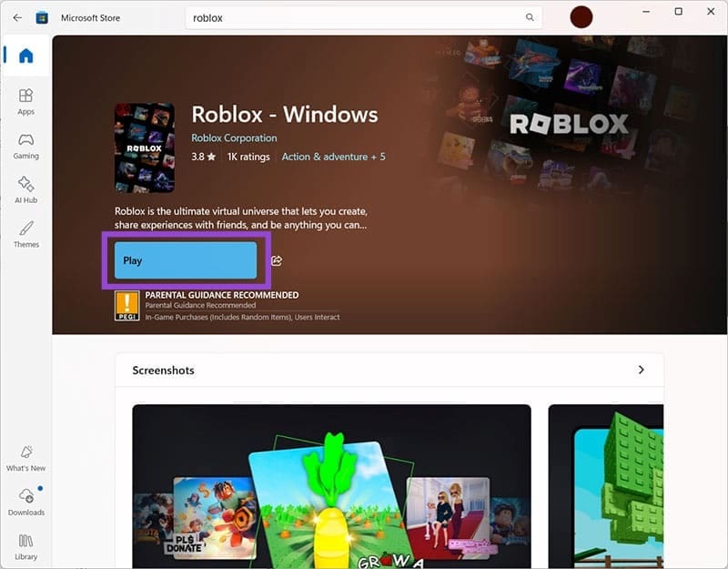
Task: Open the Library icon
Action: [x=25, y=546]
